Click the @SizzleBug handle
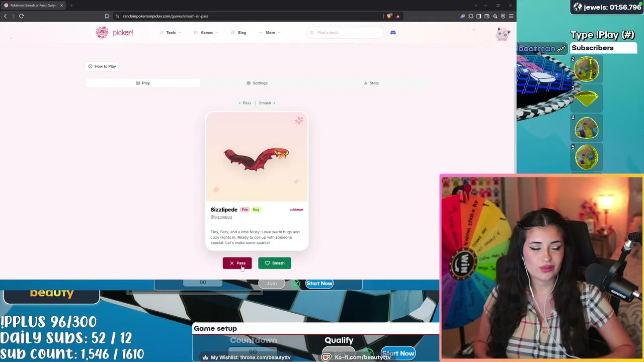Image resolution: width=644 pixels, height=362 pixels. [221, 217]
